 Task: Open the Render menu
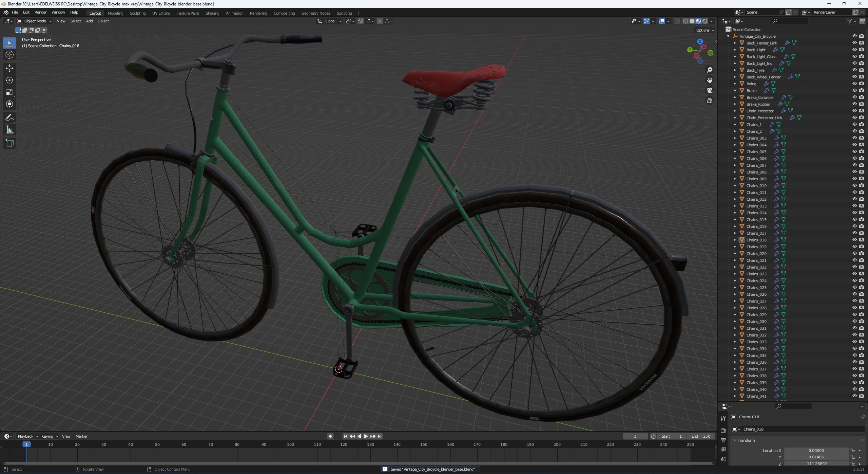(x=40, y=12)
